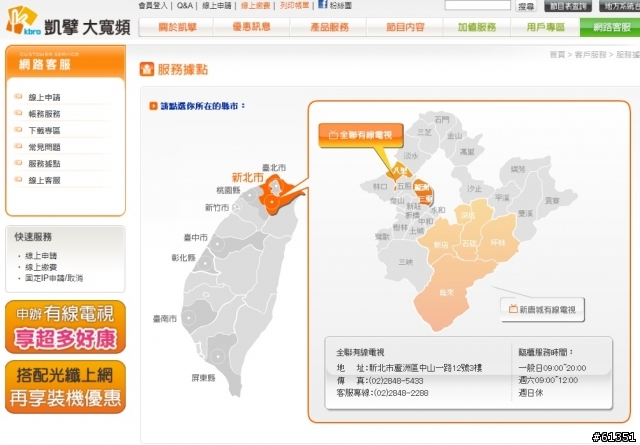Viewport: 640px width, 445px height.
Task: Open the 優惠訊息 menu
Action: [x=252, y=27]
